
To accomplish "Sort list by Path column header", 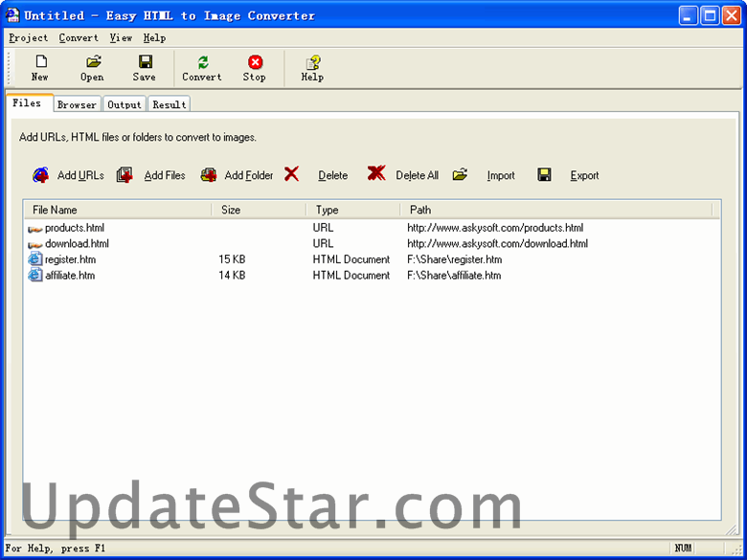I will [x=556, y=210].
